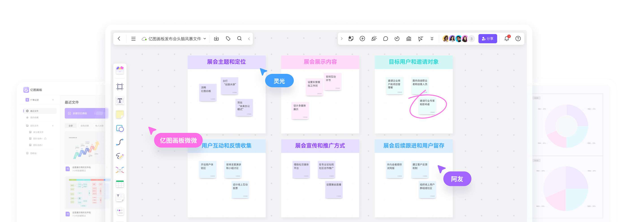This screenshot has width=644, height=222.
Task: Select the sticky note tool
Action: pyautogui.click(x=120, y=114)
